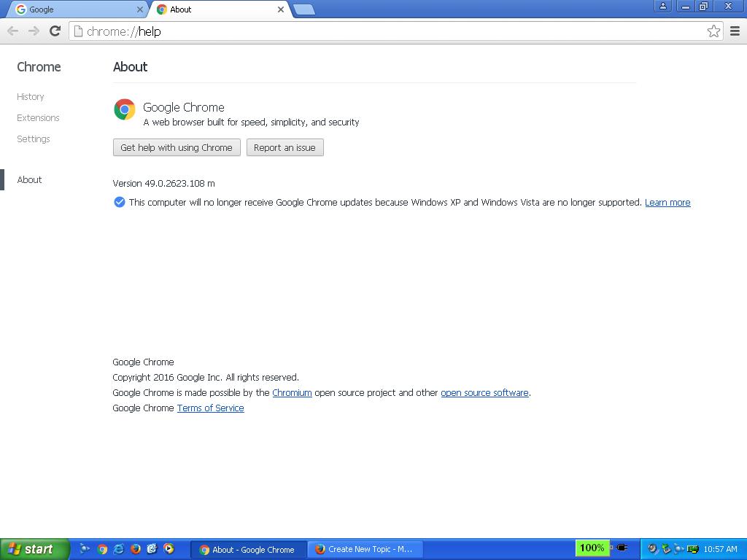Click the blue tray icon left of network card
The height and width of the screenshot is (560, 747).
click(x=679, y=549)
